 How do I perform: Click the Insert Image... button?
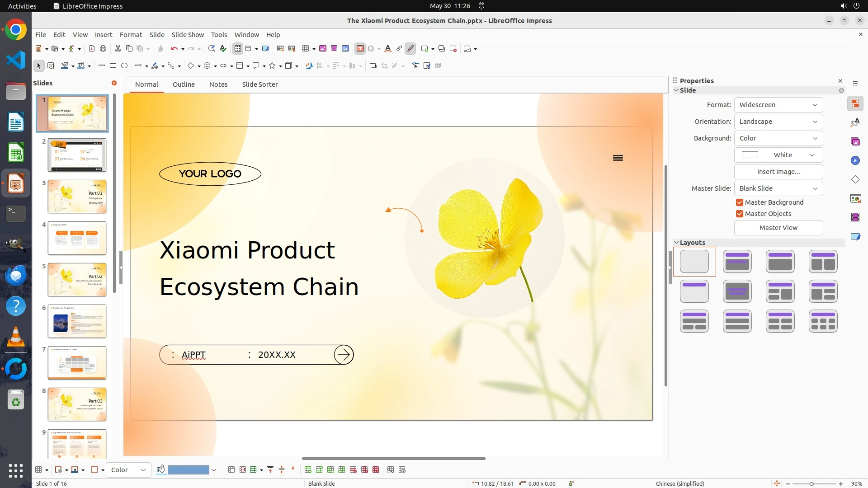(x=778, y=172)
